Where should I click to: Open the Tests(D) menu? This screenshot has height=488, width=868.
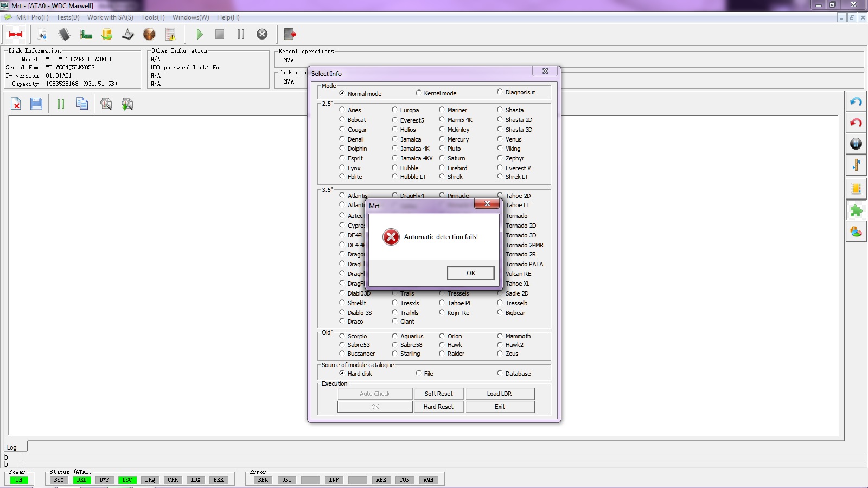click(x=68, y=17)
